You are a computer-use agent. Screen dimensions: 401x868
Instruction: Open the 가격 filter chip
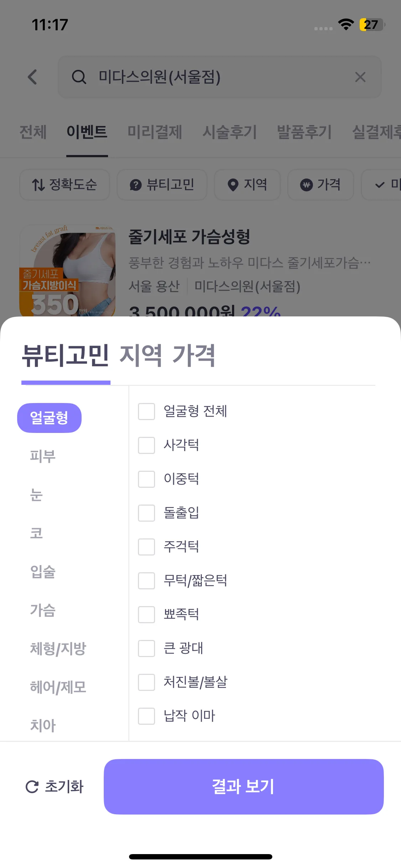(x=320, y=185)
